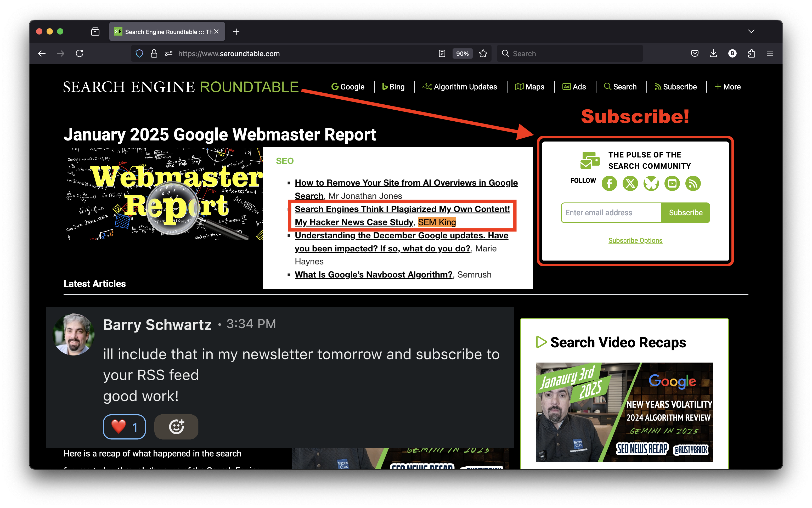Click the highlighted SEM King text
Viewport: 812px width, 508px height.
[x=437, y=222]
